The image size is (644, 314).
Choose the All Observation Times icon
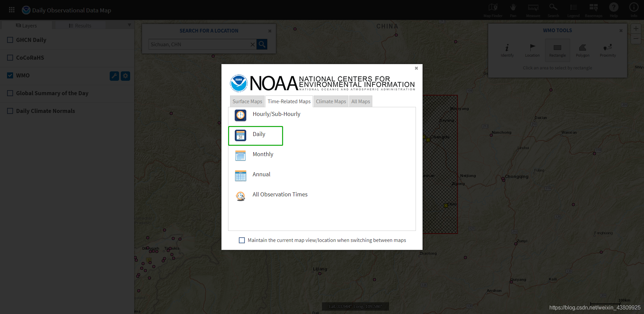pyautogui.click(x=240, y=196)
